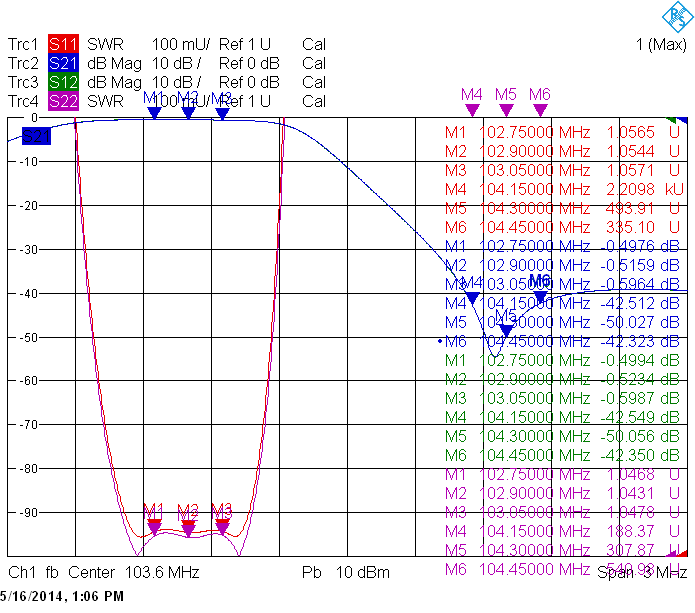
Task: Click the blue S21 label box on graph
Action: 36,136
